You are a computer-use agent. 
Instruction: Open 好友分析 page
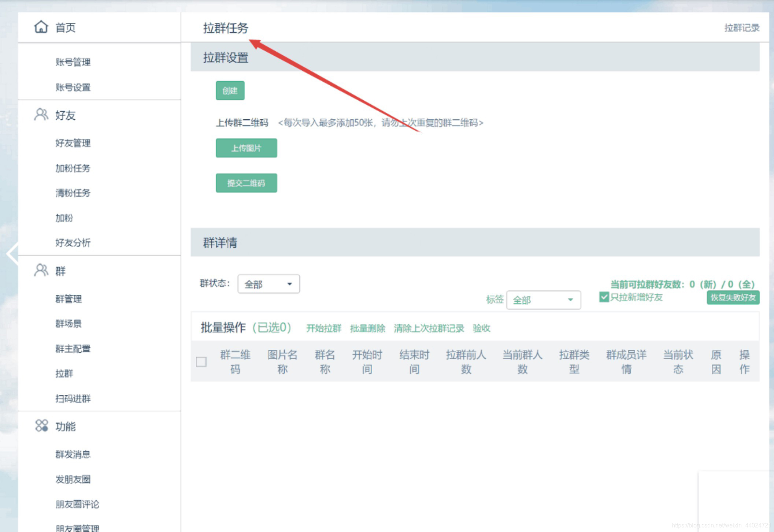point(73,242)
